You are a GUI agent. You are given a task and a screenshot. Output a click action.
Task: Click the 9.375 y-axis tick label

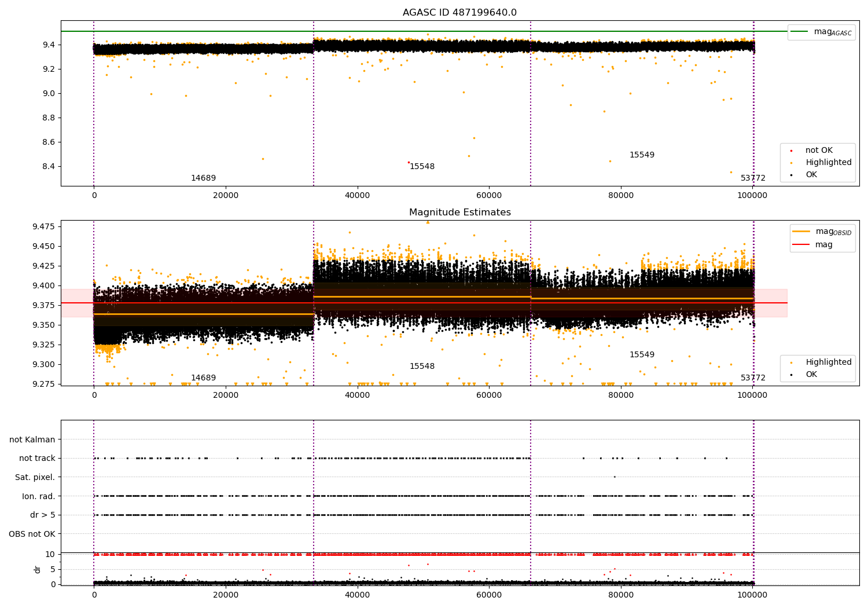pos(44,305)
